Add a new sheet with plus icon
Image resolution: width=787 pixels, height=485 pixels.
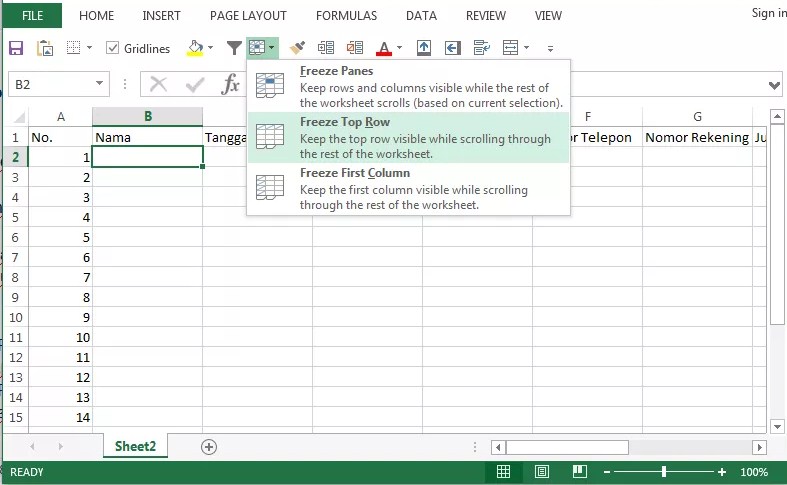[x=209, y=447]
